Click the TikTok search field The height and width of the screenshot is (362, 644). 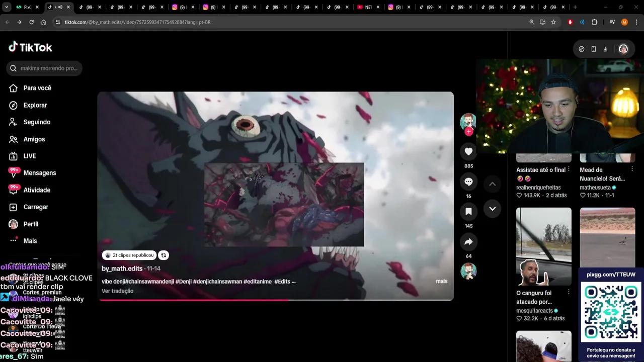click(44, 68)
